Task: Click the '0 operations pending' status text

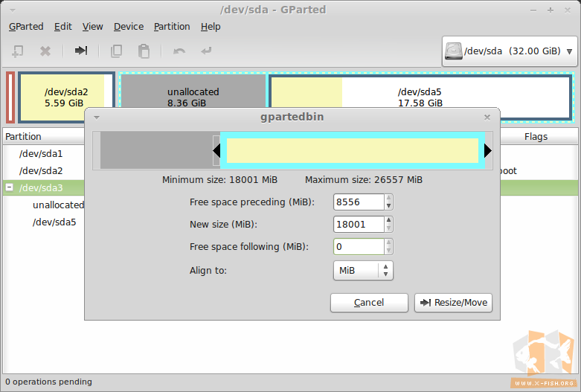Action: coord(48,382)
